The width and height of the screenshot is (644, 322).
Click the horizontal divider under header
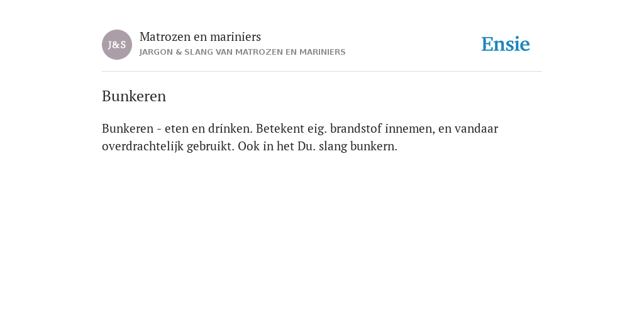click(x=322, y=72)
